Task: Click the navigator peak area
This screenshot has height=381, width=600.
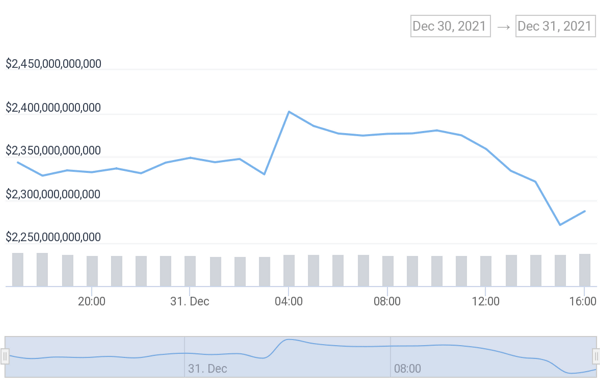Action: [x=289, y=339]
